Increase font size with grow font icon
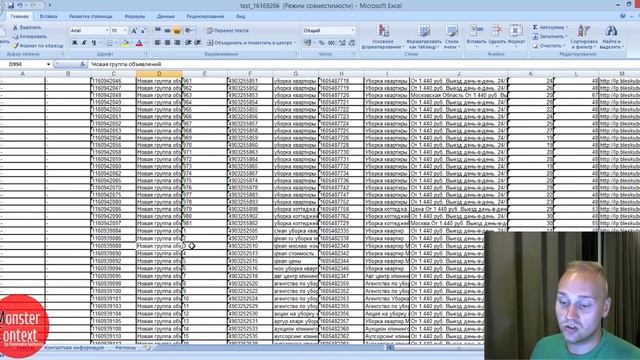 (x=134, y=31)
